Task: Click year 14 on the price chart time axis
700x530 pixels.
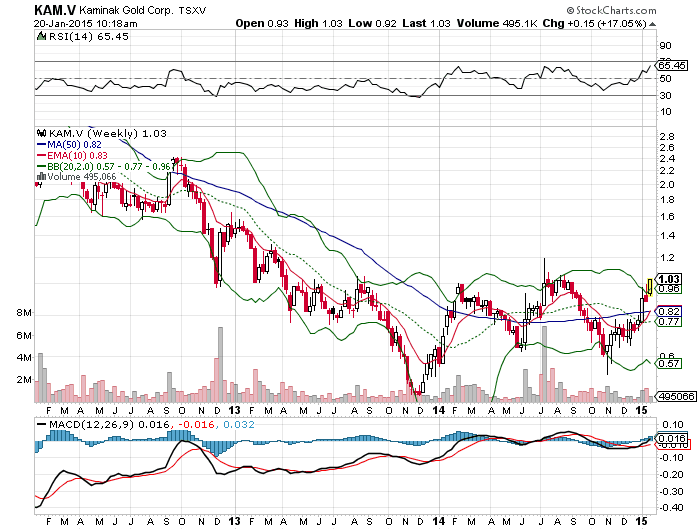Action: 439,410
